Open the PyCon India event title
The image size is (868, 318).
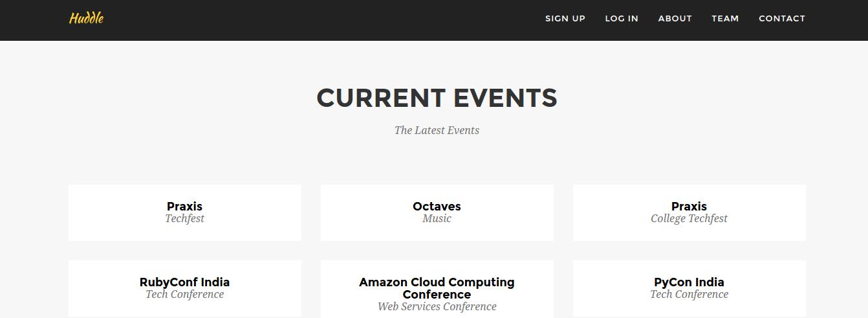pyautogui.click(x=689, y=282)
